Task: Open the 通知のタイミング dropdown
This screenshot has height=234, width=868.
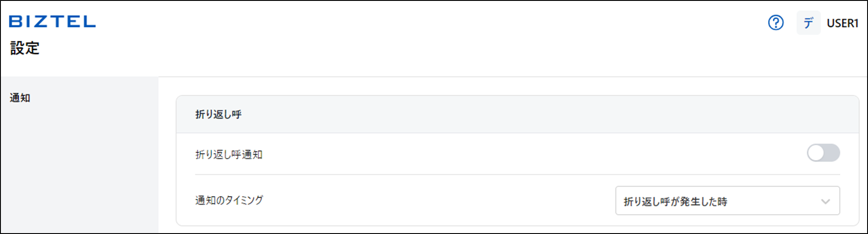Action: click(x=727, y=201)
